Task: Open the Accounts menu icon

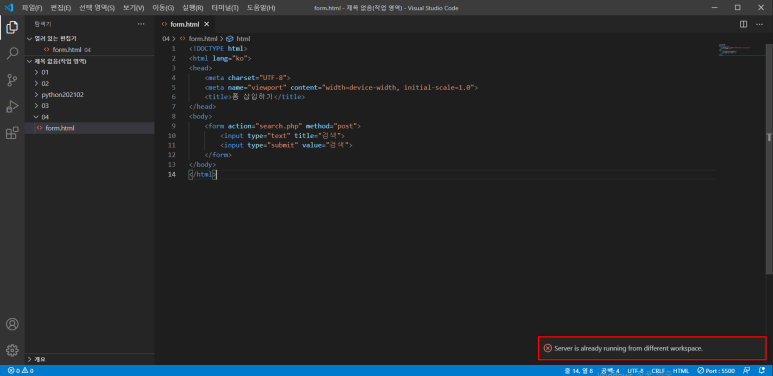Action: pos(12,324)
